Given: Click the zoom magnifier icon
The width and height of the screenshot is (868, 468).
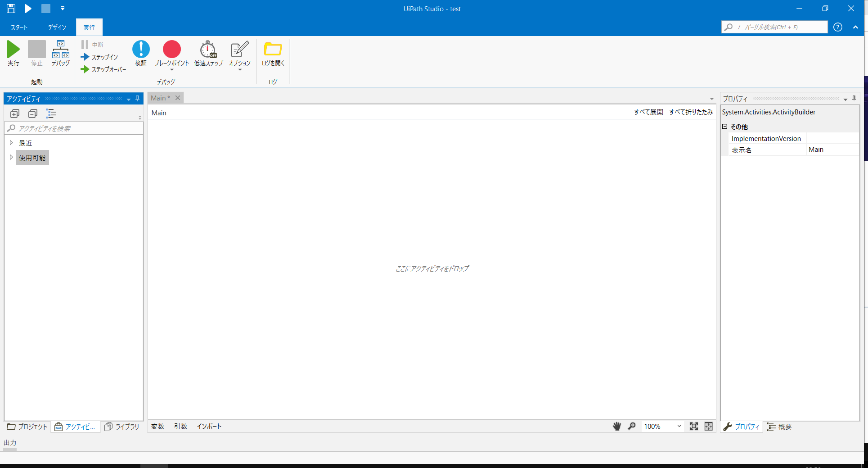Looking at the screenshot, I should pos(632,426).
